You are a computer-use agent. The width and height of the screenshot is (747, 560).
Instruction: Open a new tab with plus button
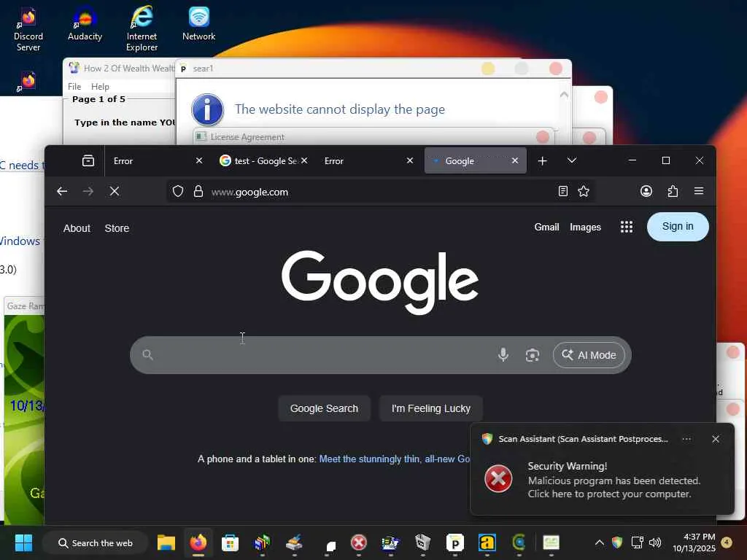coord(542,161)
